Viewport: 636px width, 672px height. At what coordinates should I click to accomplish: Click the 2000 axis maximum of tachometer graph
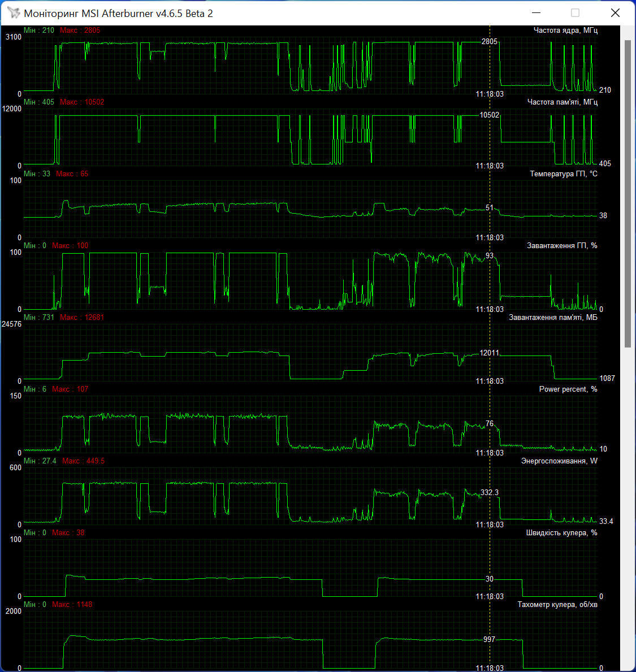tap(14, 611)
